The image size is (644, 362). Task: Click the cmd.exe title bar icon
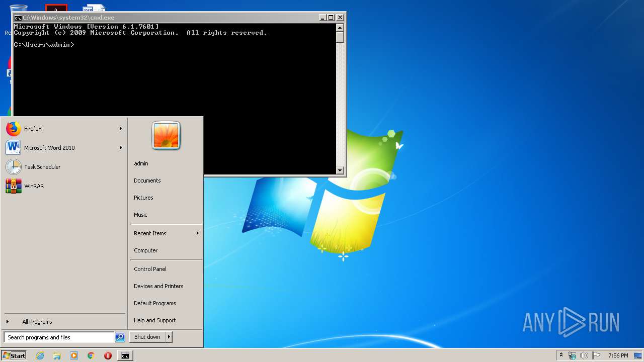18,18
